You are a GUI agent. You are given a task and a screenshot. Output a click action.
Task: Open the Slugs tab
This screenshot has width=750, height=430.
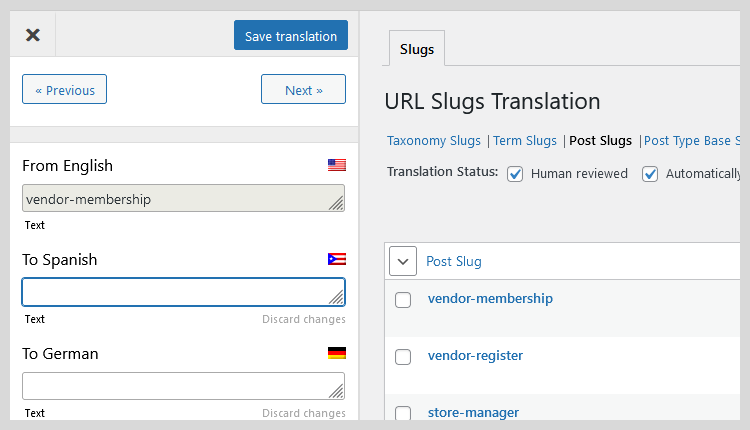click(x=416, y=48)
